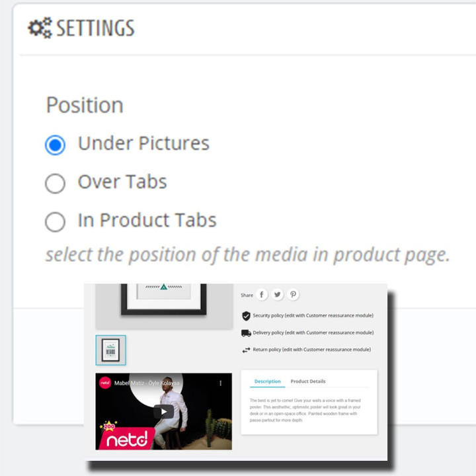Click the Security policy shield icon
The width and height of the screenshot is (476, 476).
click(246, 316)
